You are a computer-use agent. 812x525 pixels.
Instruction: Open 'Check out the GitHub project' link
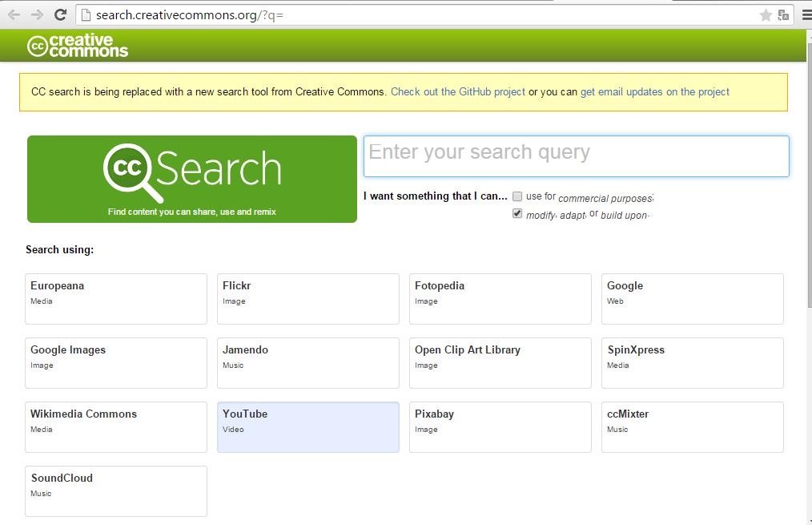(458, 91)
